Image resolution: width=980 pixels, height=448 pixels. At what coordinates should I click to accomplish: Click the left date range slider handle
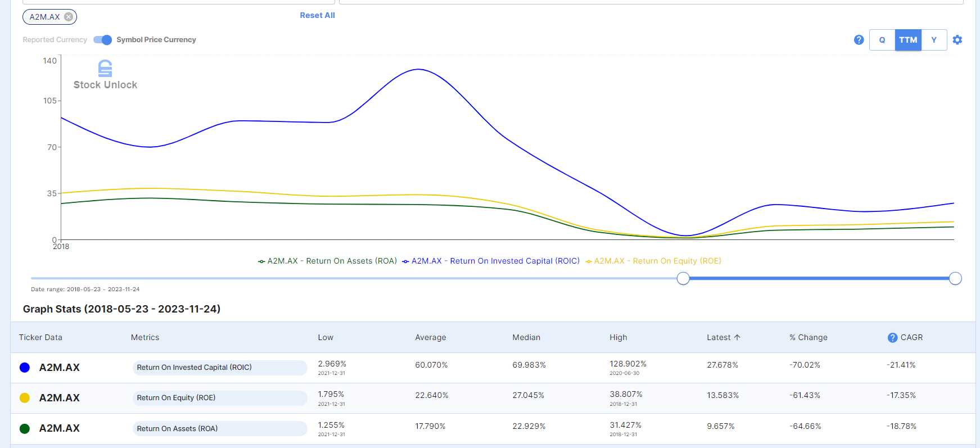coord(683,278)
